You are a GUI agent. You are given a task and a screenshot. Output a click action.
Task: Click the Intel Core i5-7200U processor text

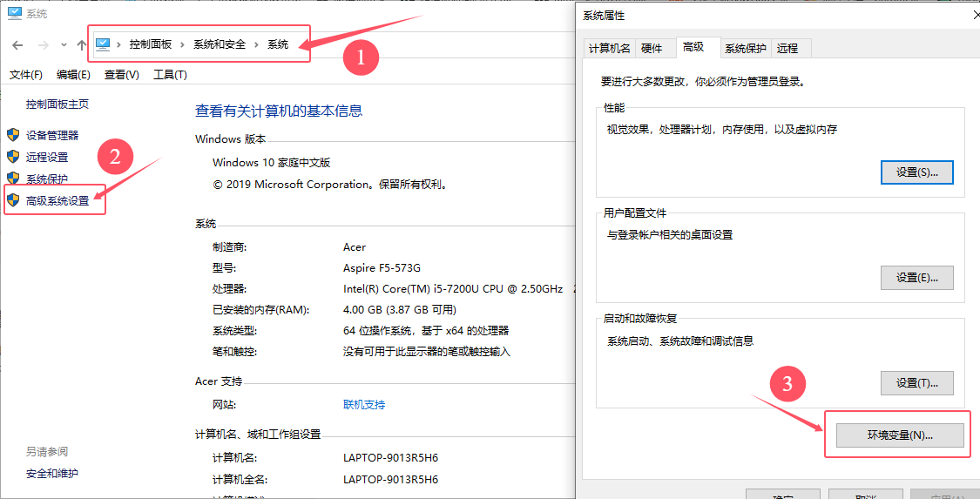point(453,290)
